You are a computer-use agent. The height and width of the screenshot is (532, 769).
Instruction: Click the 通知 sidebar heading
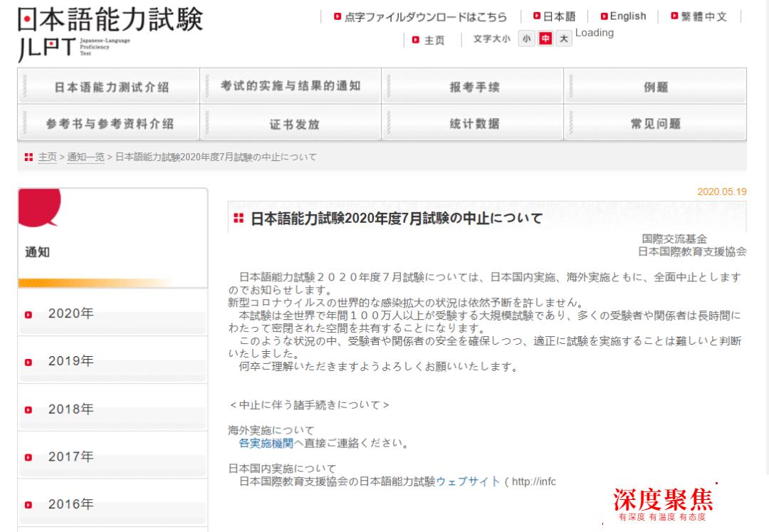pos(37,252)
